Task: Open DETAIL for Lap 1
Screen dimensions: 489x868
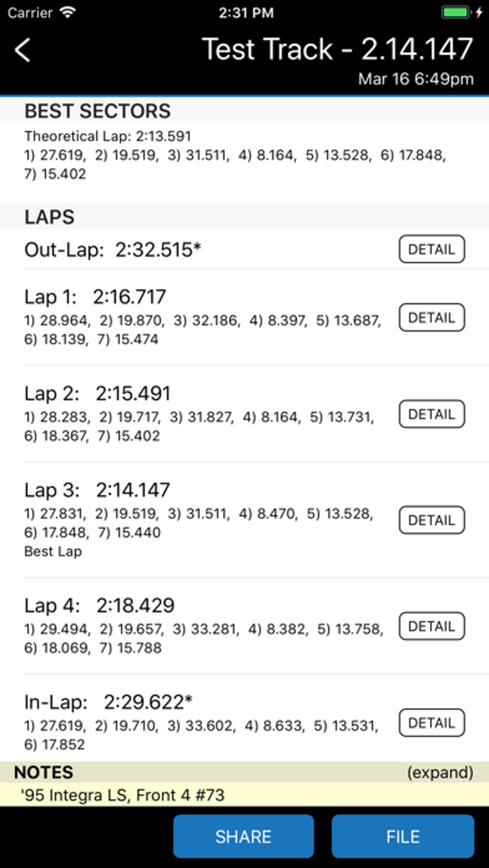Action: 431,318
